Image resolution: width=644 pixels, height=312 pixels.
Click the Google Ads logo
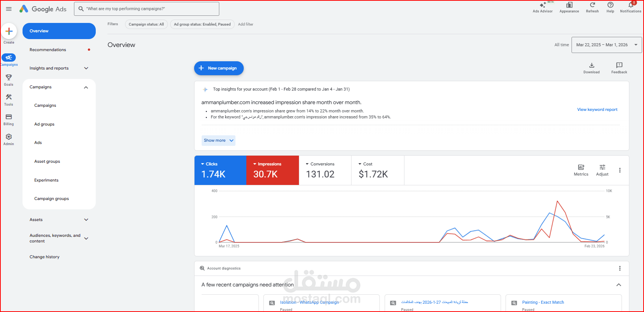pos(43,9)
